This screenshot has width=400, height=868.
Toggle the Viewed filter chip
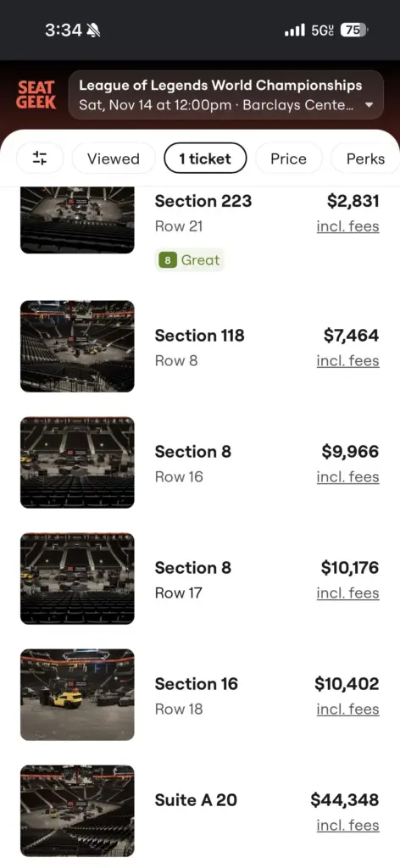click(x=114, y=159)
